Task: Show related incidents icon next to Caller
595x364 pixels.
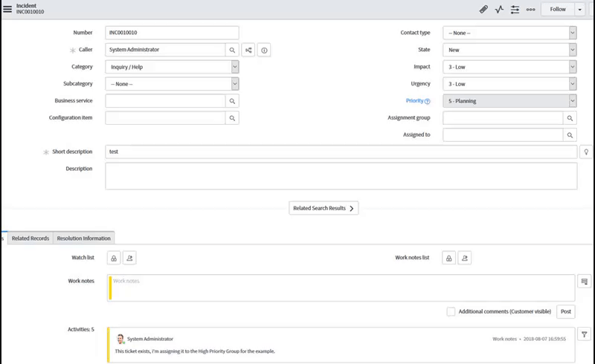Action: click(248, 50)
